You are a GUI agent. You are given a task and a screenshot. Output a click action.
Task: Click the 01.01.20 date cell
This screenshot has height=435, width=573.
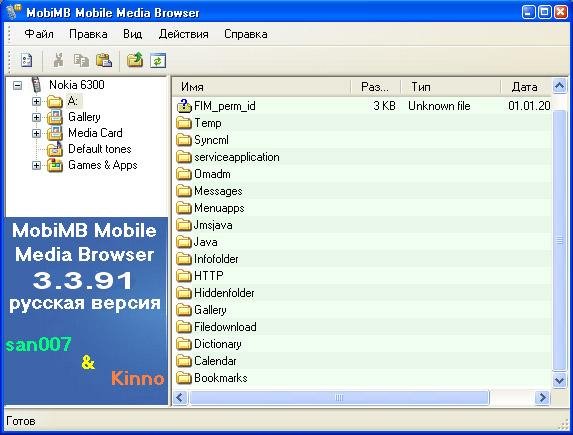[529, 106]
